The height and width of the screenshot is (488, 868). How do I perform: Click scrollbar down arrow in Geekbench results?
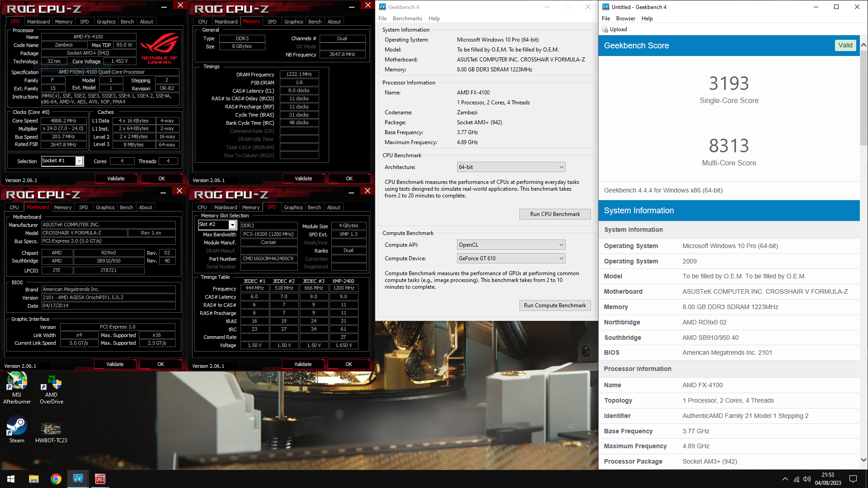coord(863,460)
